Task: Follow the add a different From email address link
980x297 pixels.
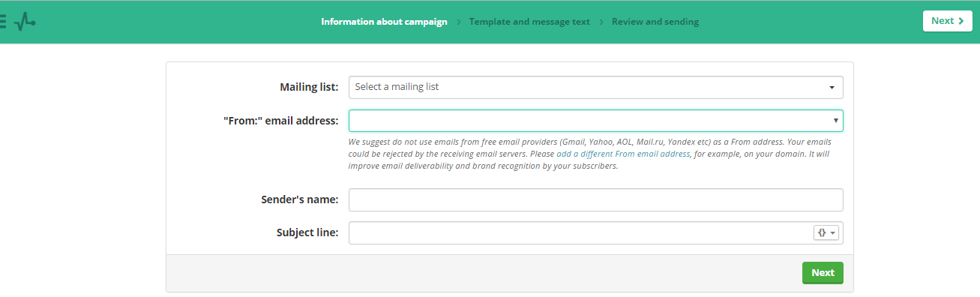Action: 623,154
